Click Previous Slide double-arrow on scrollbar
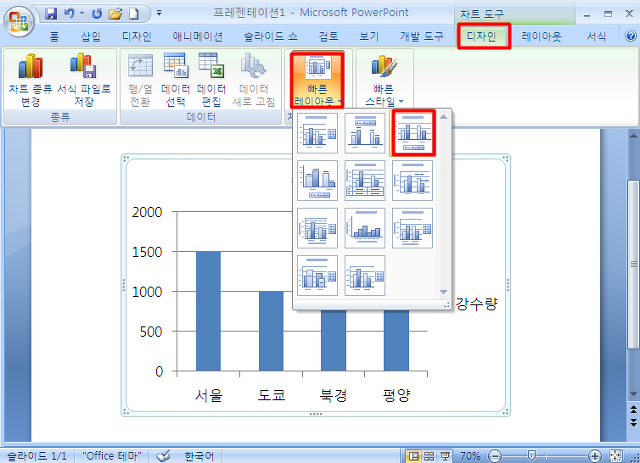This screenshot has width=640, height=463. [633, 408]
